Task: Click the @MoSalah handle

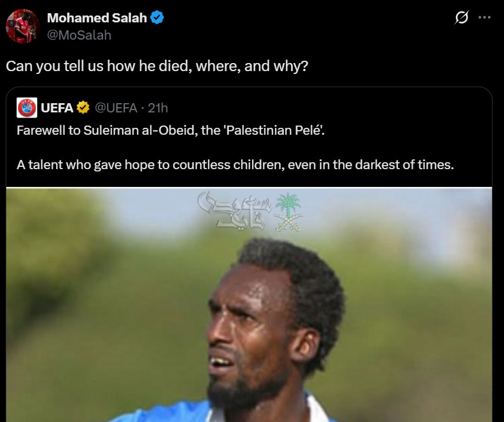Action: point(79,35)
